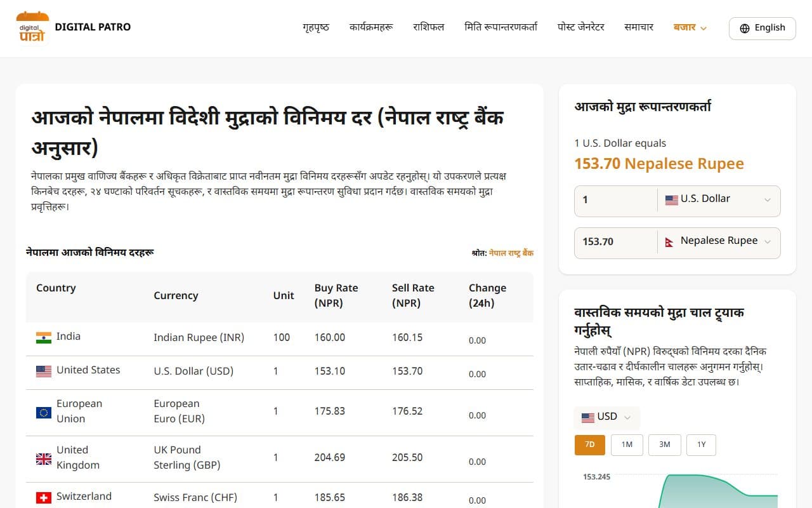The width and height of the screenshot is (812, 508).
Task: Click the Nepal flag in converter
Action: 669,242
